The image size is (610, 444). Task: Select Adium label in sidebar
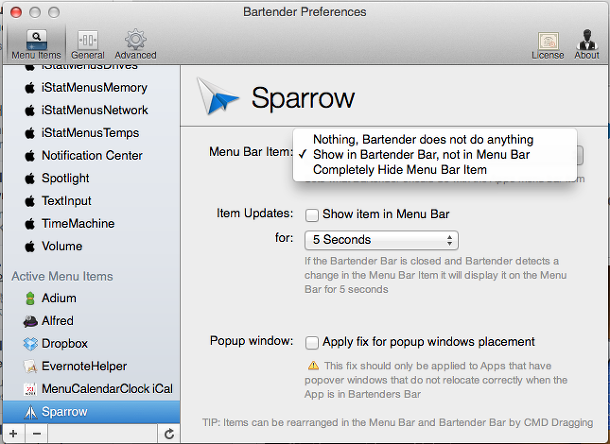click(x=59, y=298)
